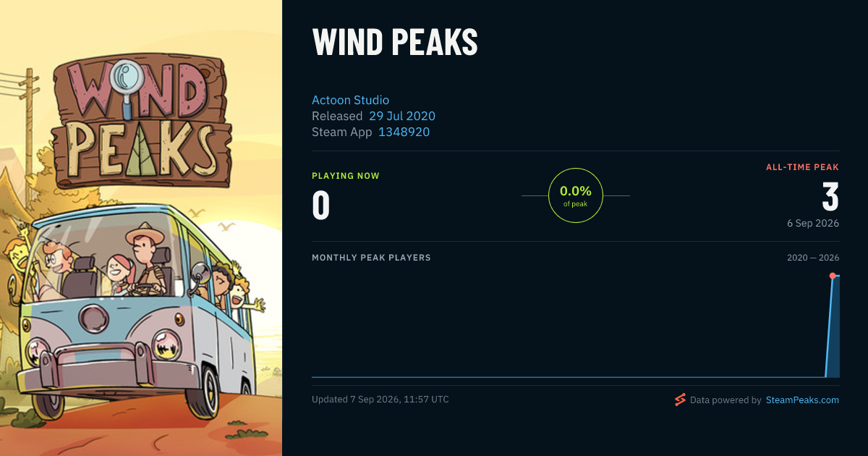The image size is (868, 456).
Task: Click the 0.0% of peak circle
Action: (576, 195)
